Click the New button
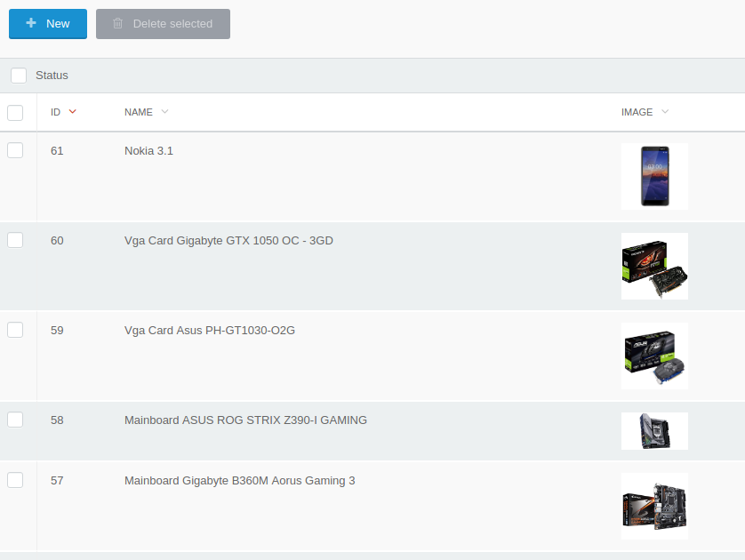Screen dimensions: 745x560 click(x=48, y=24)
